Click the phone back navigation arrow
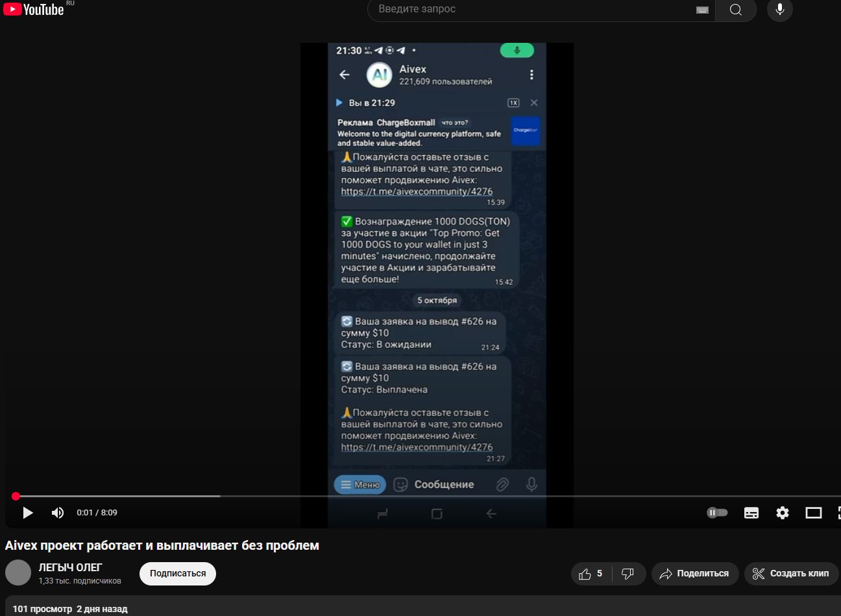Viewport: 841px width, 616px height. (491, 514)
